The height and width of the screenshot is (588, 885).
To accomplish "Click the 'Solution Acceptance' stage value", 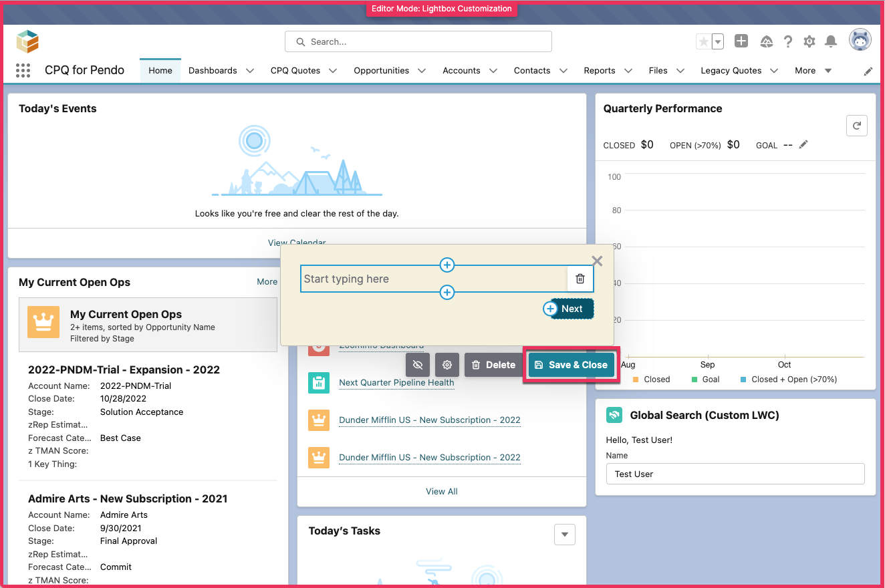I will (x=142, y=412).
